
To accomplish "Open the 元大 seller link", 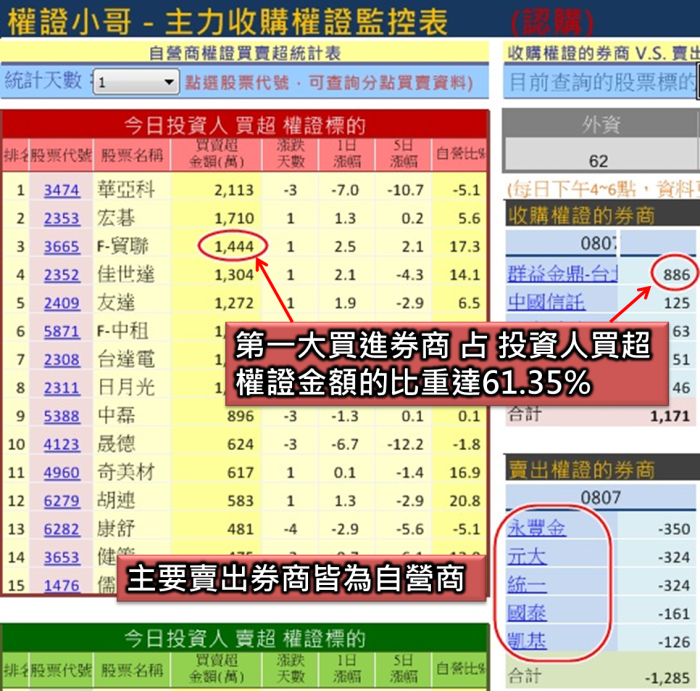I will click(x=527, y=557).
